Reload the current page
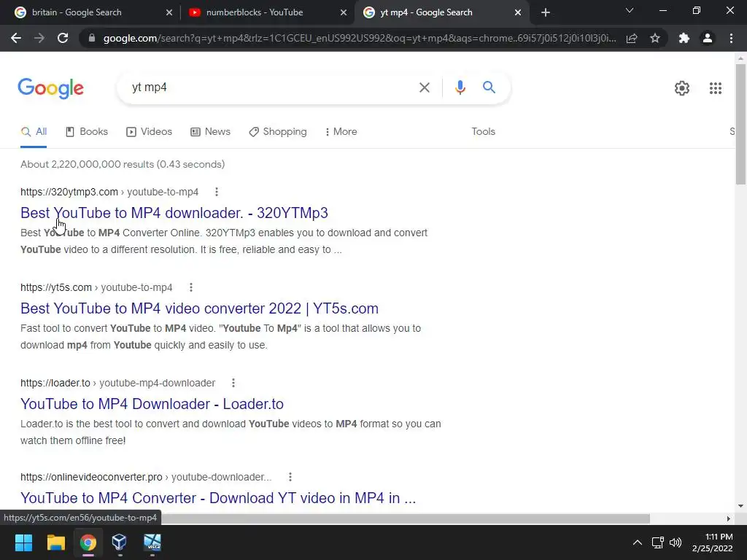 click(63, 38)
